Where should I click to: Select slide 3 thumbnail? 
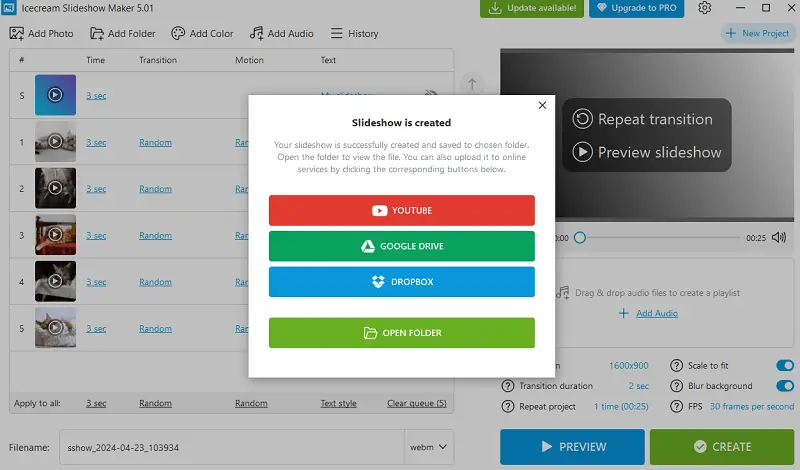[x=55, y=235]
